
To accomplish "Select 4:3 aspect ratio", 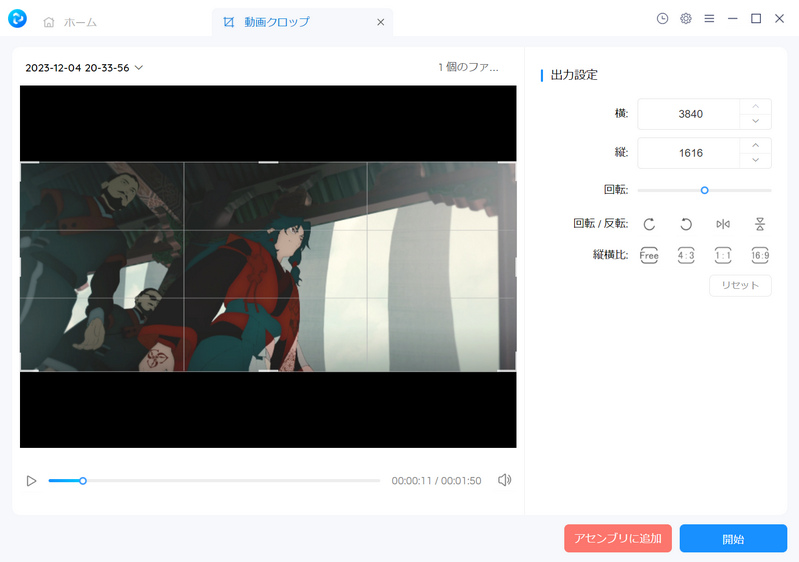I will (x=686, y=255).
